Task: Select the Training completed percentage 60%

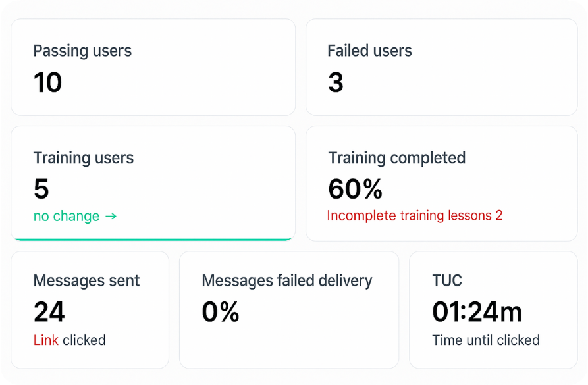Action: tap(355, 190)
